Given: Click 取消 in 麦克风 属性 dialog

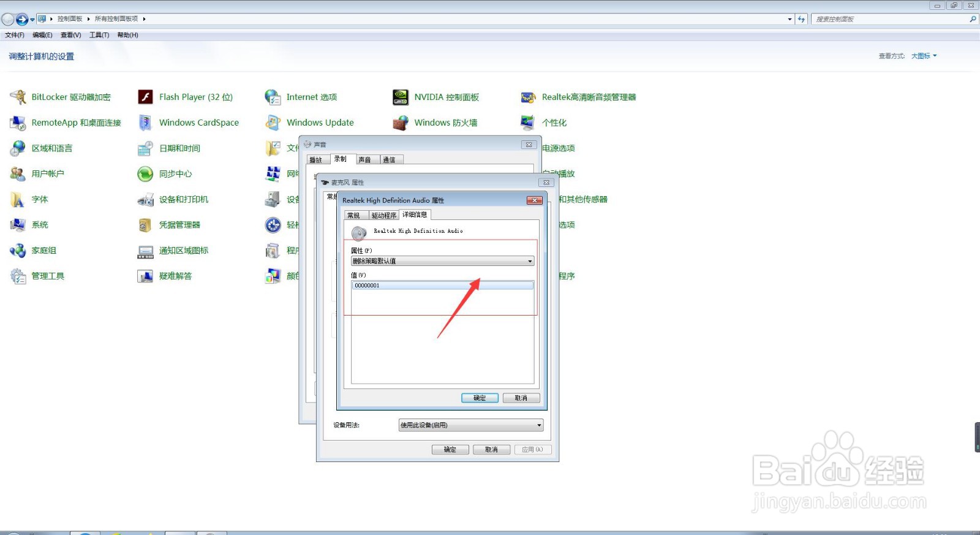Looking at the screenshot, I should click(491, 449).
